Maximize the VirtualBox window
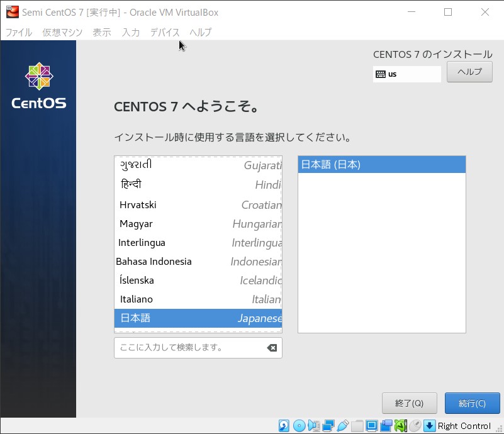Screen dimensions: 504x434 tap(448, 12)
